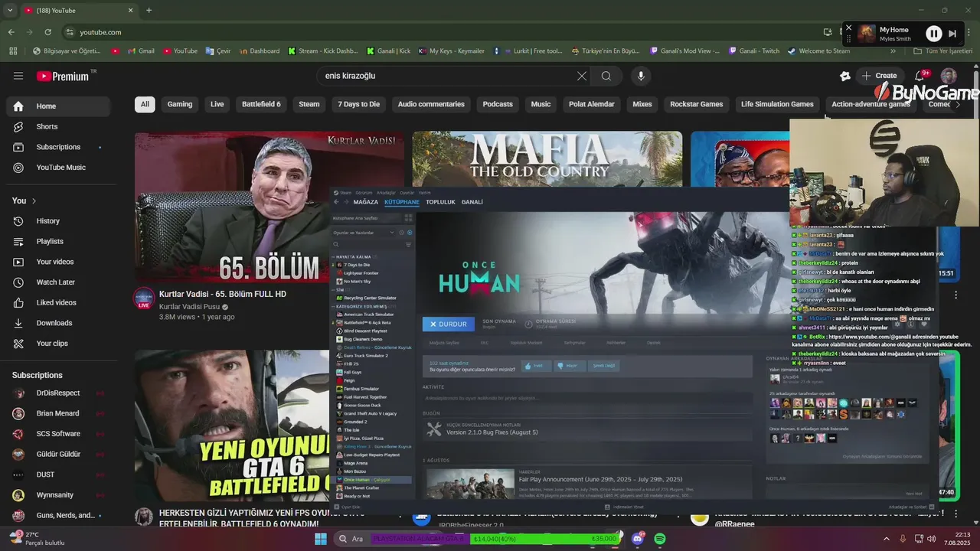
Task: Click the Create button
Action: pos(879,76)
